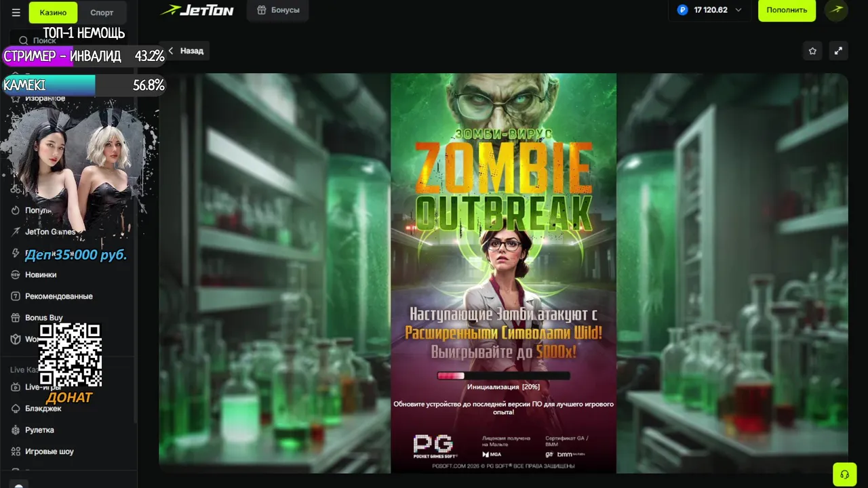The image size is (868, 488).
Task: Click the Новинки sidebar icon
Action: point(16,274)
